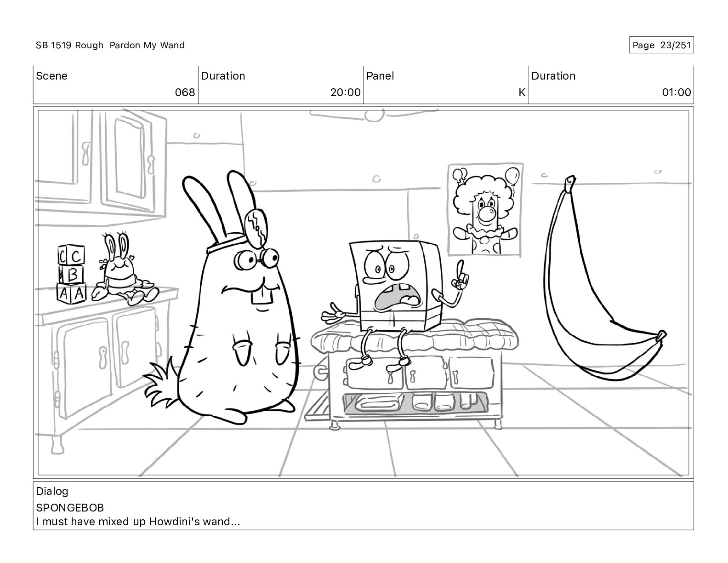
Task: Click the storyboard panel drawing
Action: [363, 293]
